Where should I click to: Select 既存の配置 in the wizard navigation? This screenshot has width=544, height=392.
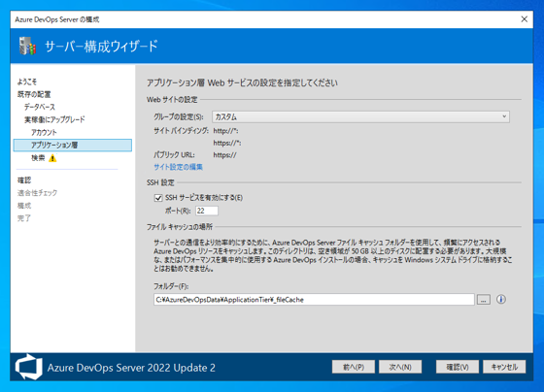pyautogui.click(x=34, y=94)
